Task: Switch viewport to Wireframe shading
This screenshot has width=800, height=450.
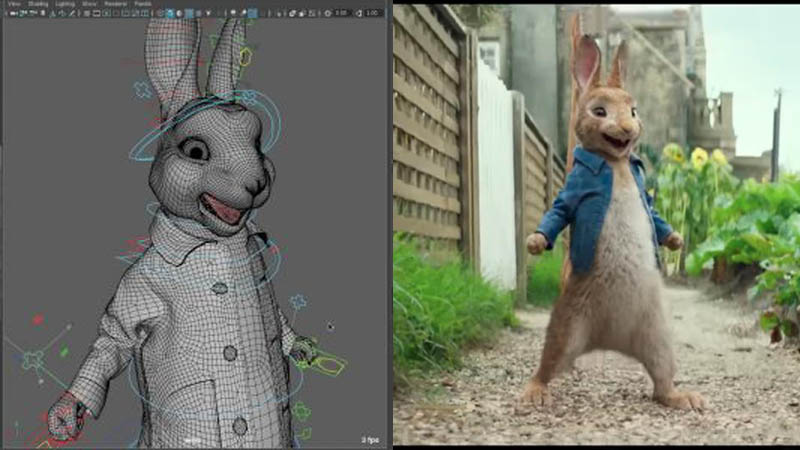Action: click(x=161, y=13)
